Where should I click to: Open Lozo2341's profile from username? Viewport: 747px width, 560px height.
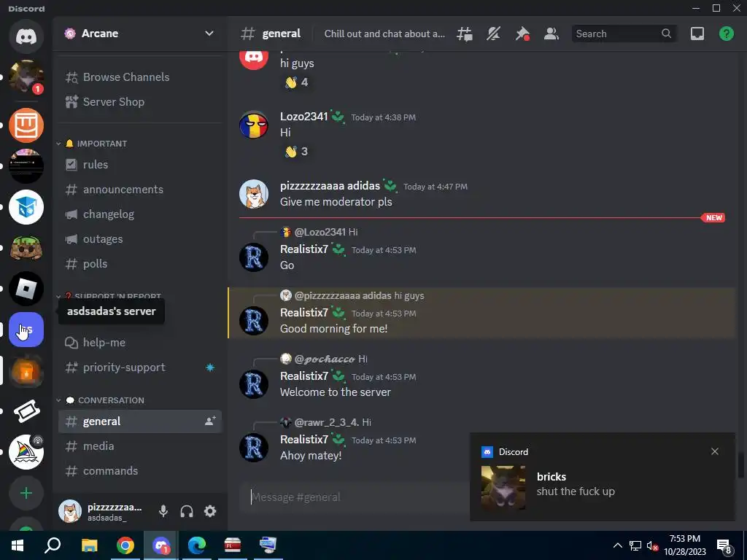[x=304, y=117]
